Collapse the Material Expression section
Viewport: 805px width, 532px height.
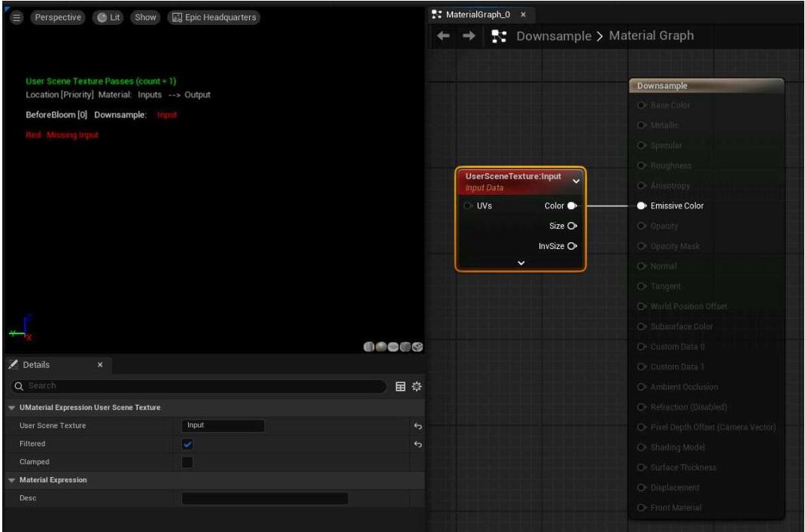click(x=12, y=480)
